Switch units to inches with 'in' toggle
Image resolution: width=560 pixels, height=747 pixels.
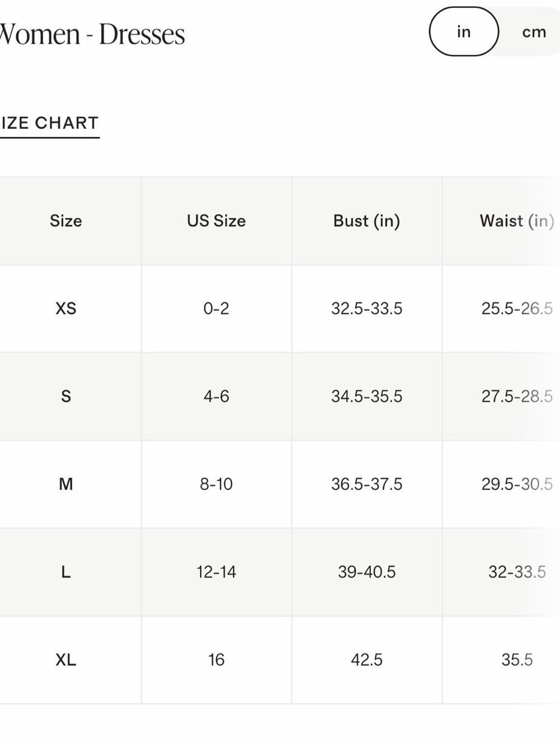[x=464, y=32]
